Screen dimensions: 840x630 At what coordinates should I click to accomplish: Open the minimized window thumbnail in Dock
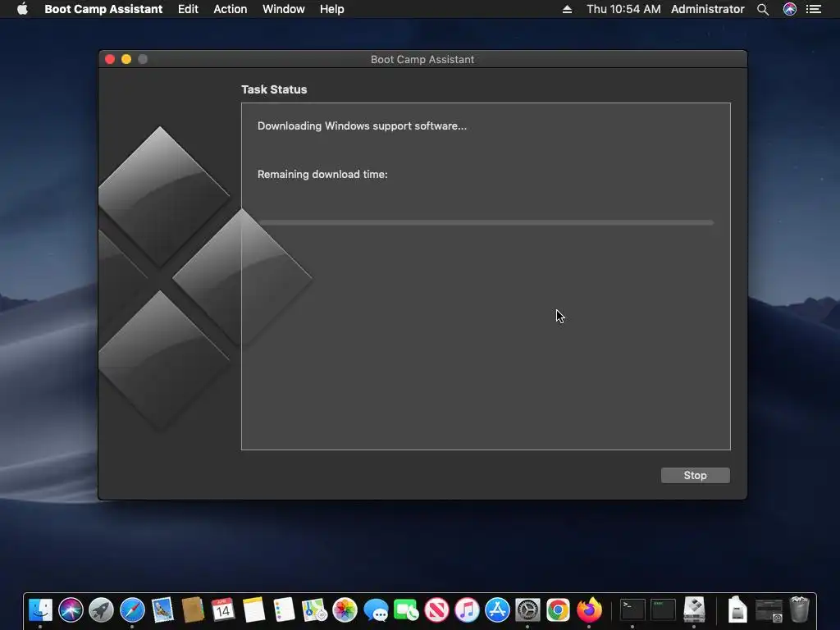[769, 609]
